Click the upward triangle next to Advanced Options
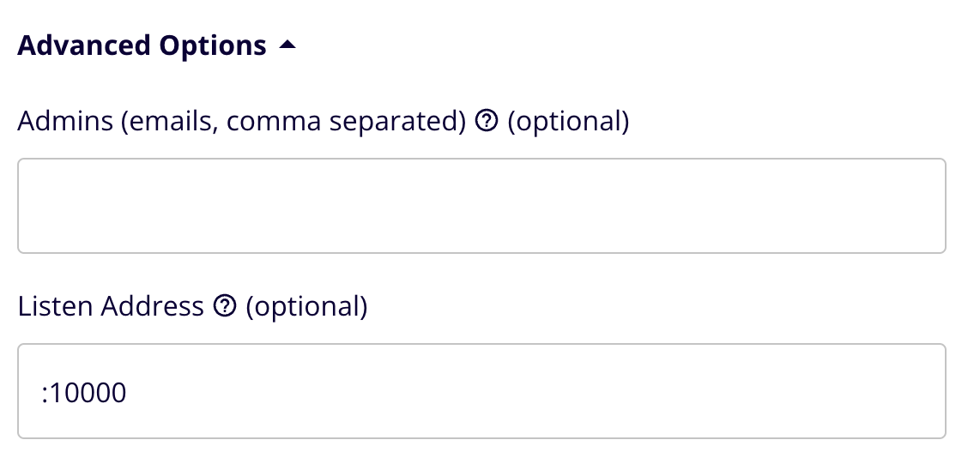980x458 pixels. click(287, 46)
